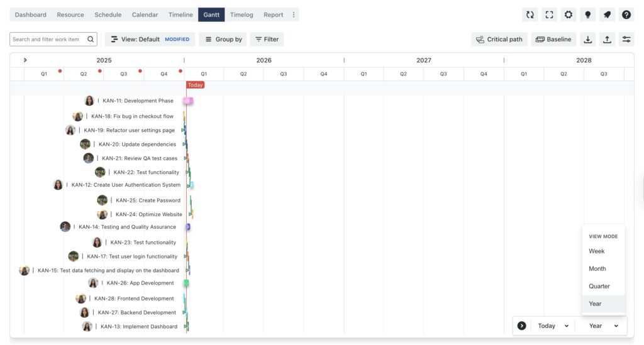
Task: Click the lightbulb tips icon
Action: point(588,15)
